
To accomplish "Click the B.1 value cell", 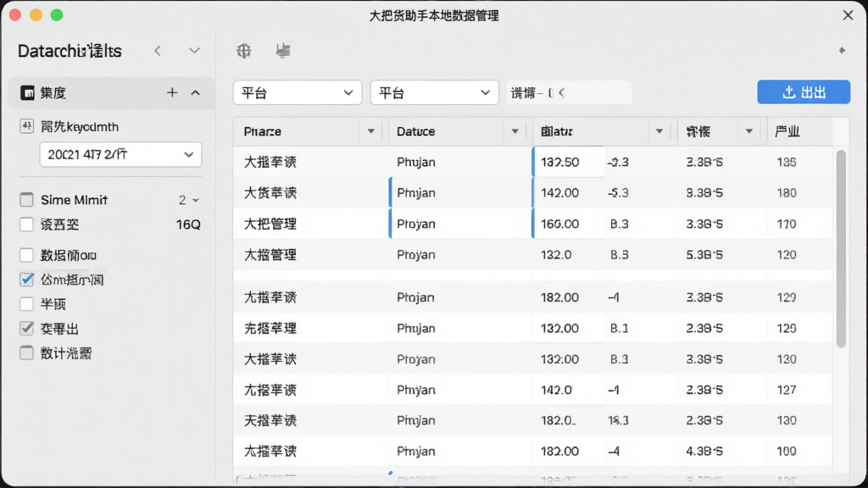I will [x=619, y=328].
